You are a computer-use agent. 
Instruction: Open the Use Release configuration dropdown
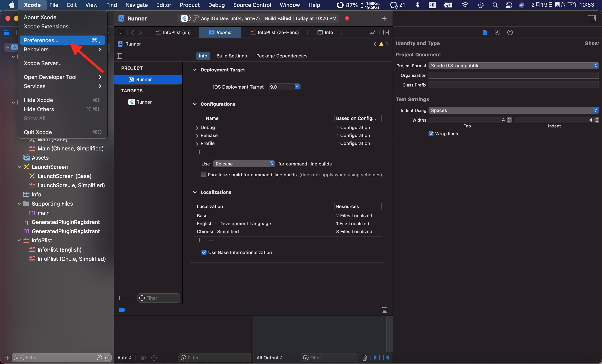coord(244,164)
